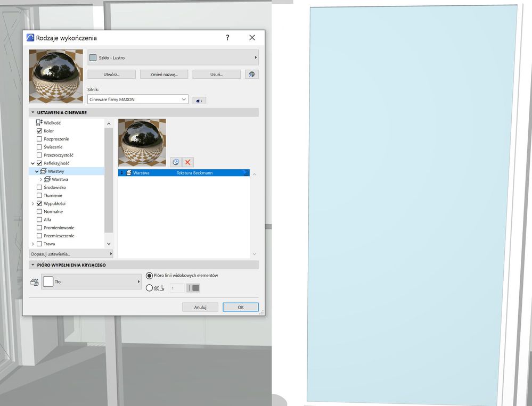Toggle the Refleksyjność checkbox
This screenshot has height=406, width=532.
click(x=39, y=163)
